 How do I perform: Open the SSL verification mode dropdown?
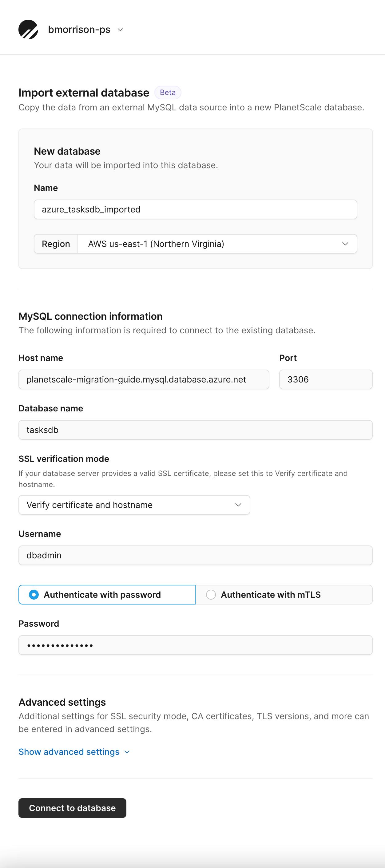point(134,505)
